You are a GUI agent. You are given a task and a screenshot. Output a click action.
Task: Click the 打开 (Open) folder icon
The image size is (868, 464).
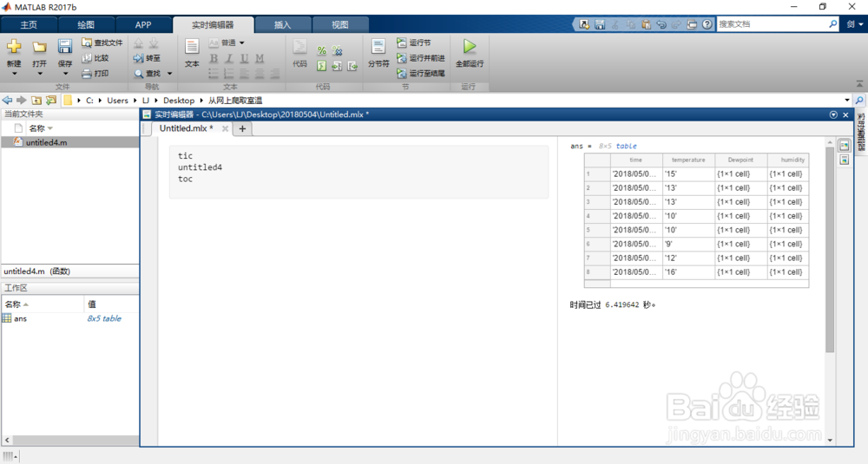click(x=39, y=47)
